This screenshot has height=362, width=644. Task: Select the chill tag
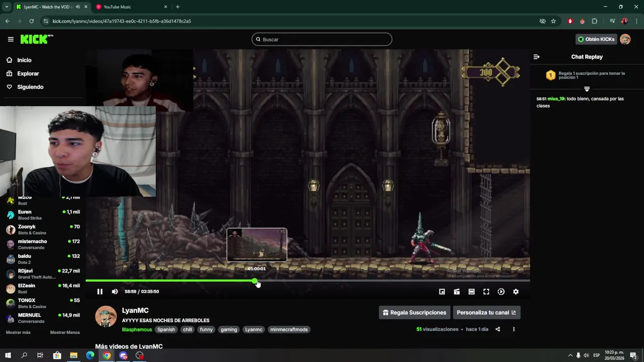pos(188,330)
